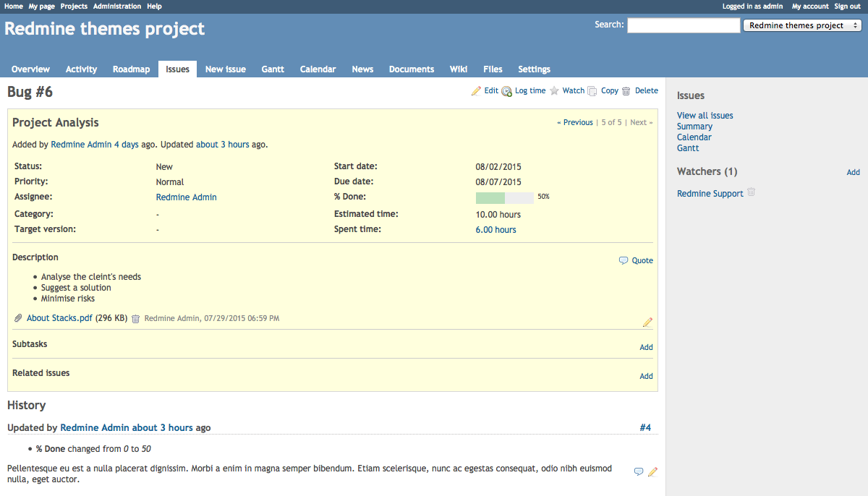Click the Copy icon in issue toolbar
The height and width of the screenshot is (496, 868).
(592, 91)
